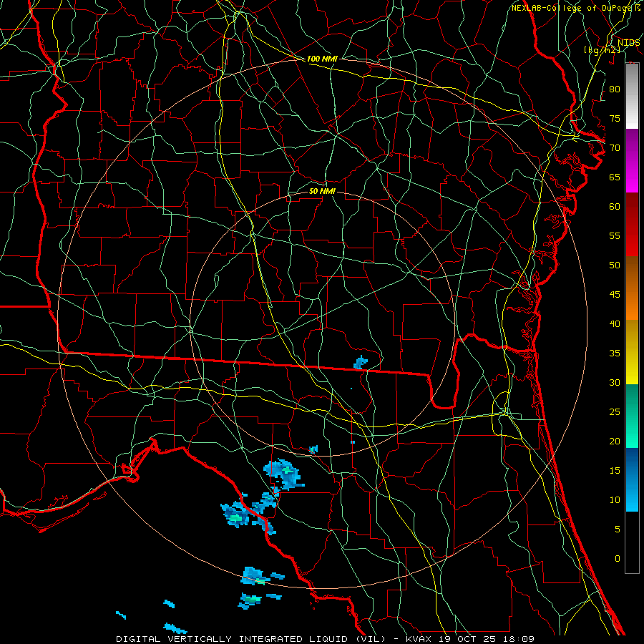Screen dimensions: 644x644
Task: Click the 65 tick label on the scale
Action: pyautogui.click(x=615, y=177)
